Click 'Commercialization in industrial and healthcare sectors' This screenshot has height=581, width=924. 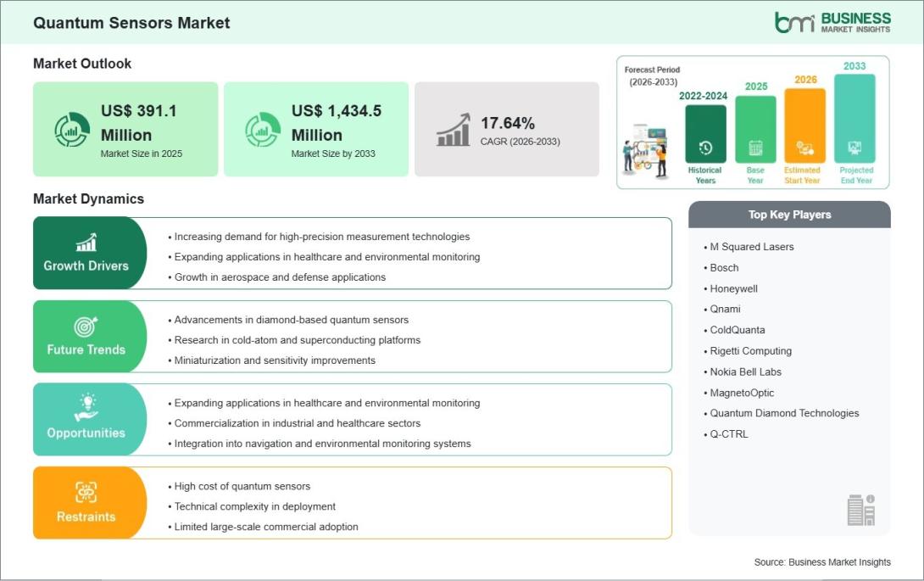pos(297,423)
